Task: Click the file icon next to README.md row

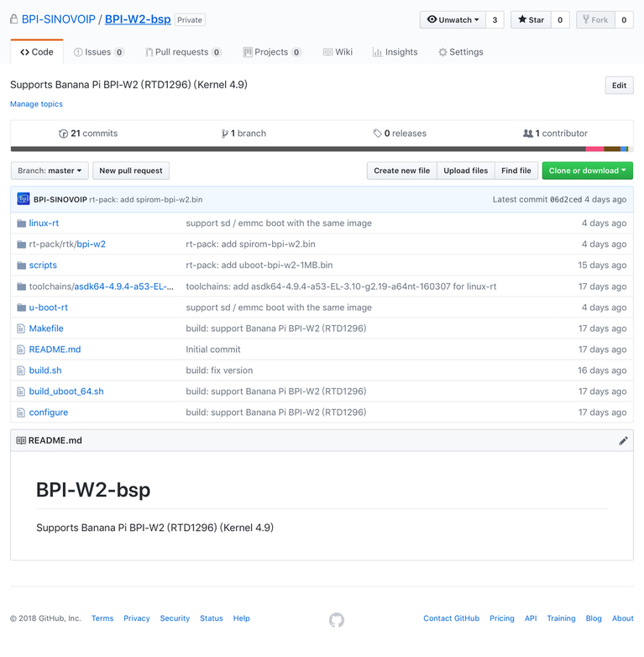Action: point(21,350)
